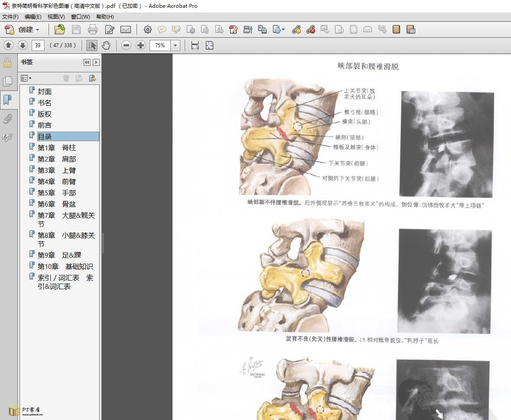This screenshot has width=511, height=420.
Task: Toggle the bookmarks panel icon
Action: (7, 100)
